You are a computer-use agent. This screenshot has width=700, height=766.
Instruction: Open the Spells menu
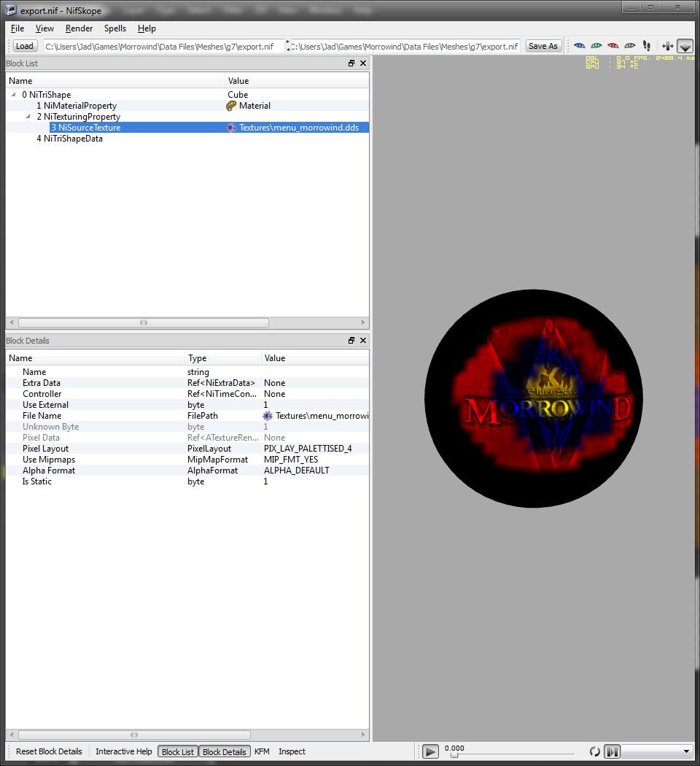click(115, 28)
